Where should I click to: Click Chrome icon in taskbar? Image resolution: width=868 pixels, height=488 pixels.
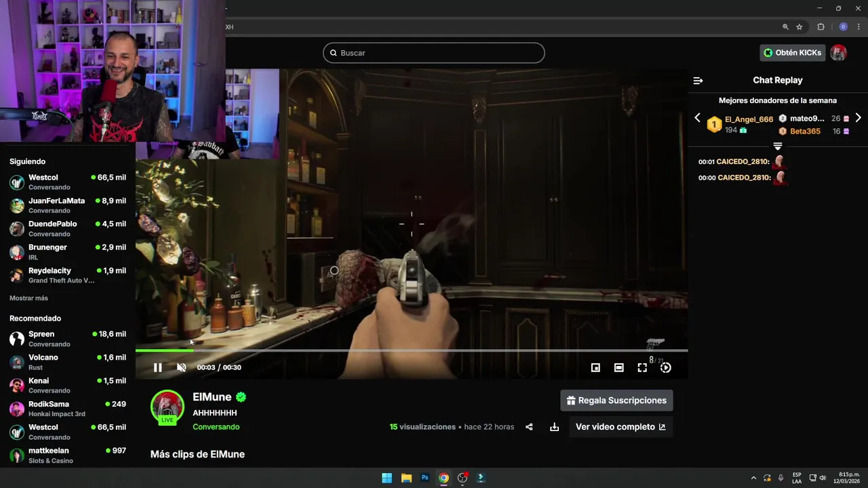tap(443, 478)
